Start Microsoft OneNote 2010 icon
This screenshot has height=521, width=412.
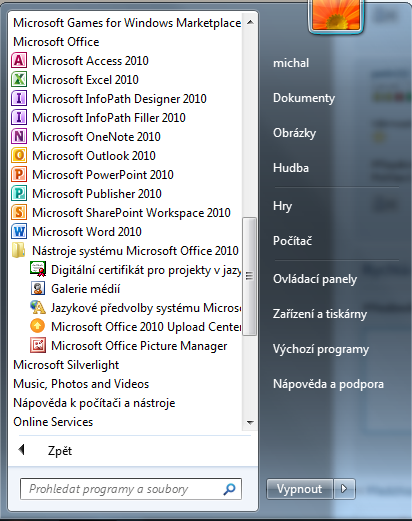[x=19, y=137]
